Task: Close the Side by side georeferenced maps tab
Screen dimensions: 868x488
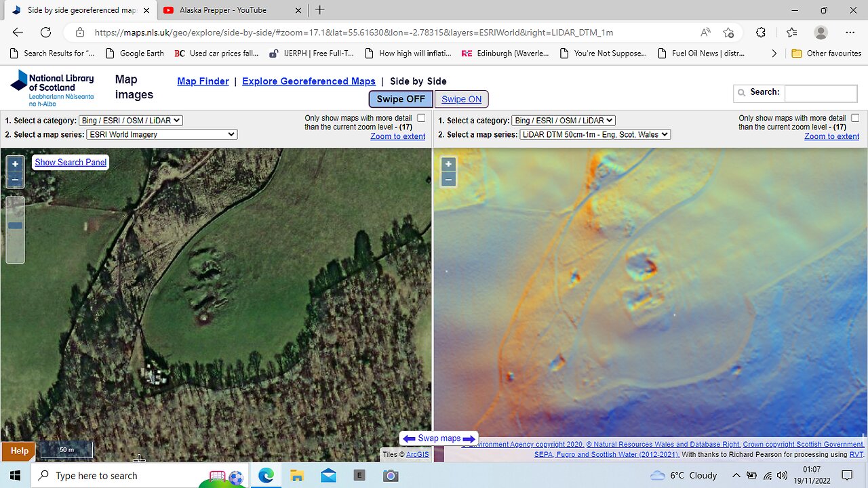Action: coord(146,10)
